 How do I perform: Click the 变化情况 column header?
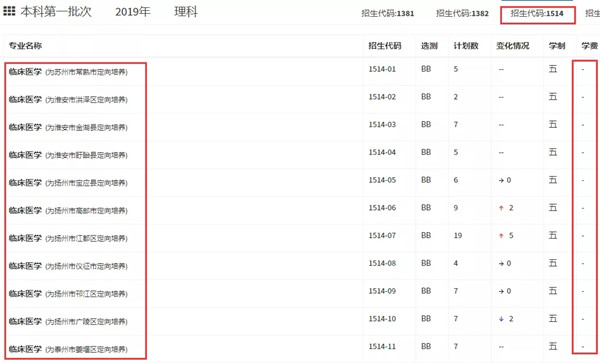513,46
